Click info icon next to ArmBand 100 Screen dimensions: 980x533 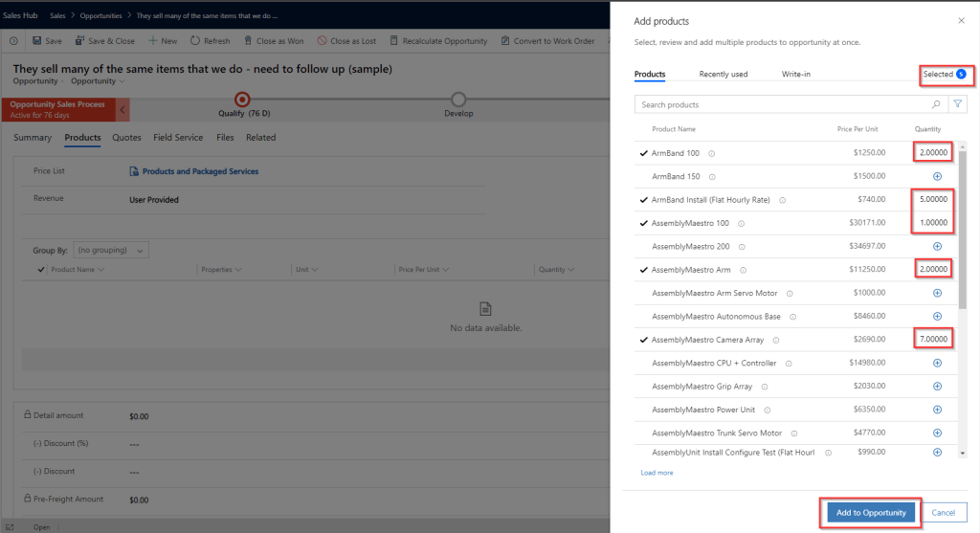tap(711, 153)
